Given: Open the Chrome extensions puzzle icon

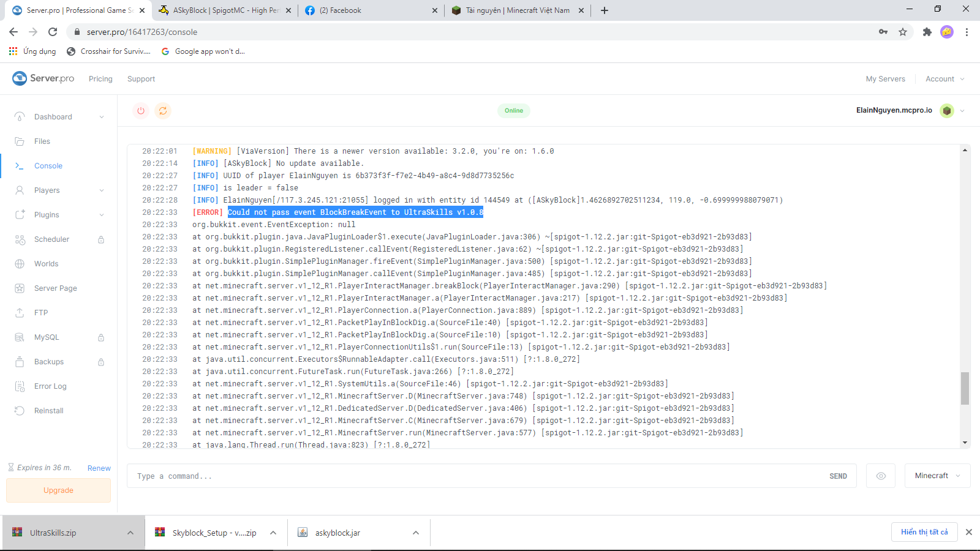Looking at the screenshot, I should (x=927, y=32).
